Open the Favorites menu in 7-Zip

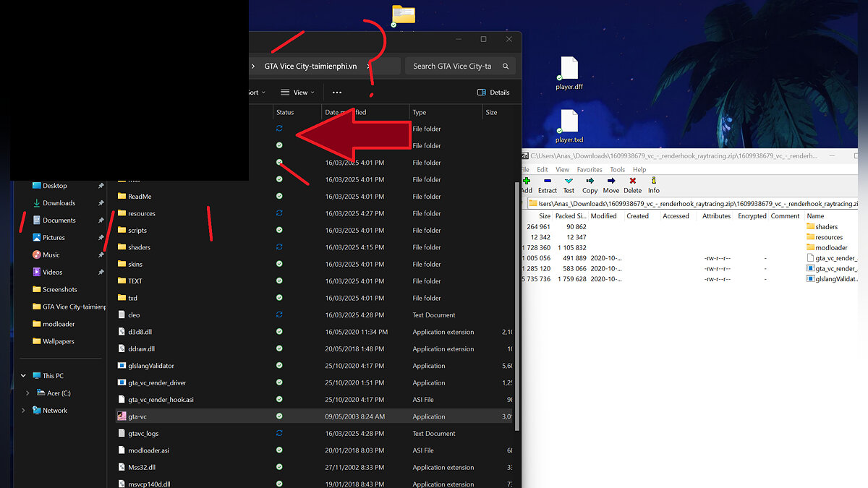coord(590,170)
